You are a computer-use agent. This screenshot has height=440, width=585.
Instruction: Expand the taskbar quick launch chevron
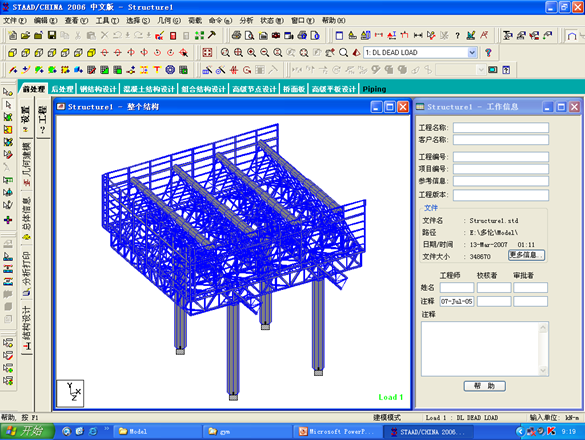pos(106,429)
